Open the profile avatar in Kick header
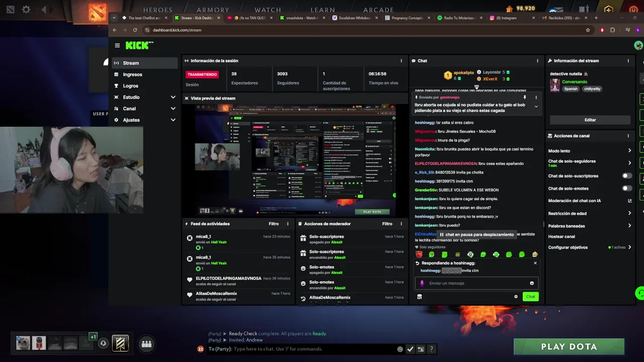This screenshot has width=644, height=362. click(638, 45)
